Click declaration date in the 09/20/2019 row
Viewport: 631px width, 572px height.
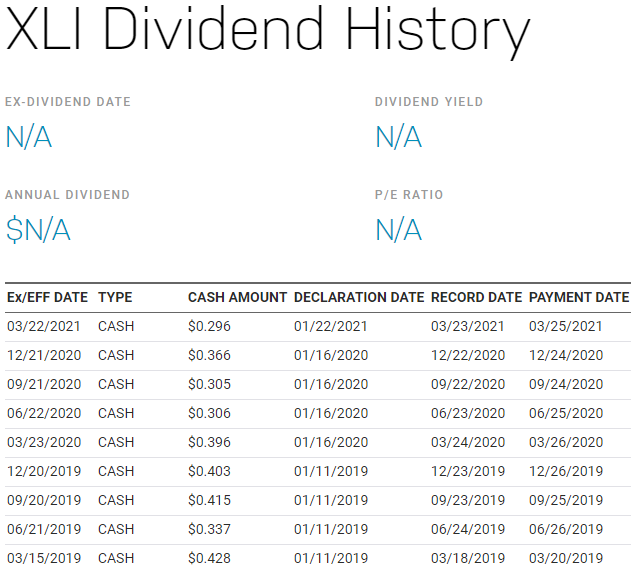coord(331,500)
